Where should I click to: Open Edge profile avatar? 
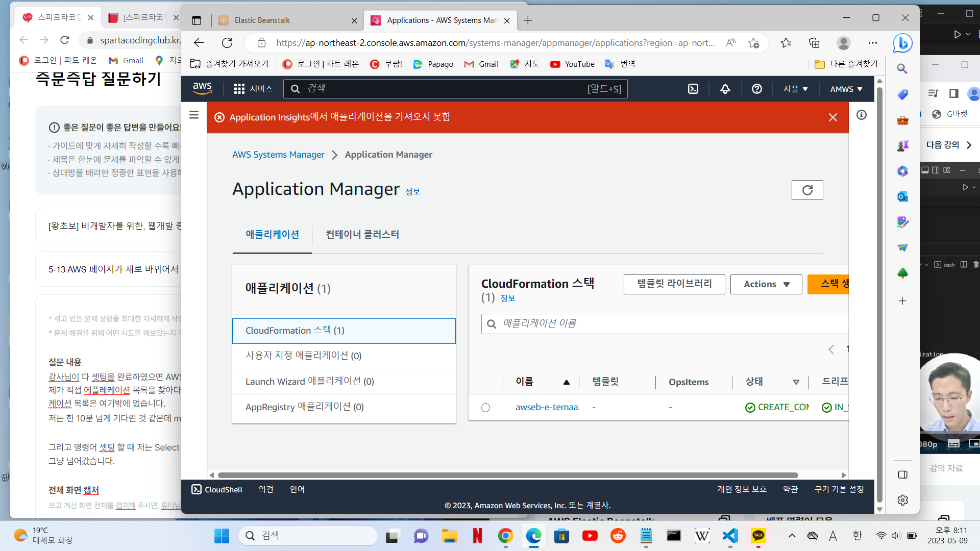(844, 43)
